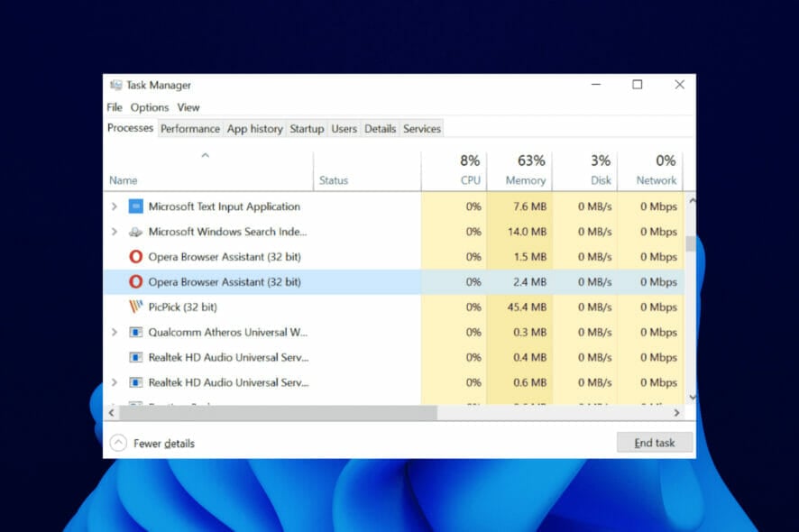Sort by the 8% CPU column header

click(x=454, y=171)
